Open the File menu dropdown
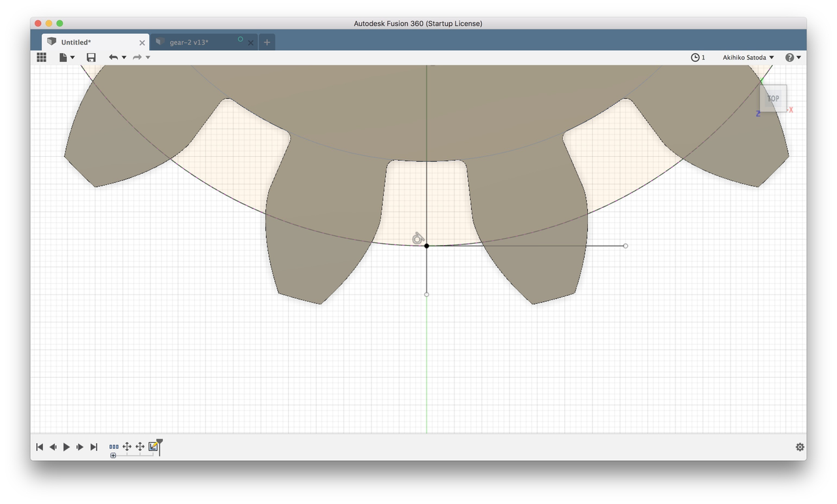The height and width of the screenshot is (504, 837). pos(67,58)
